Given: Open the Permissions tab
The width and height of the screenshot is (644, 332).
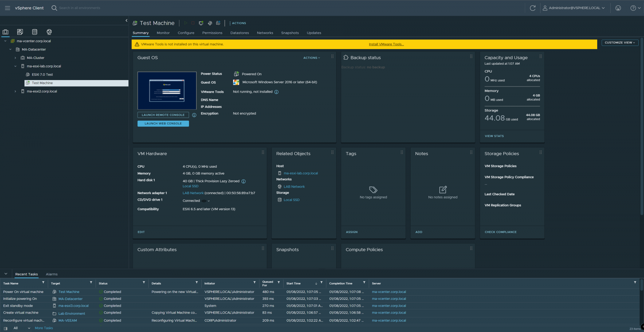Looking at the screenshot, I should pos(212,33).
